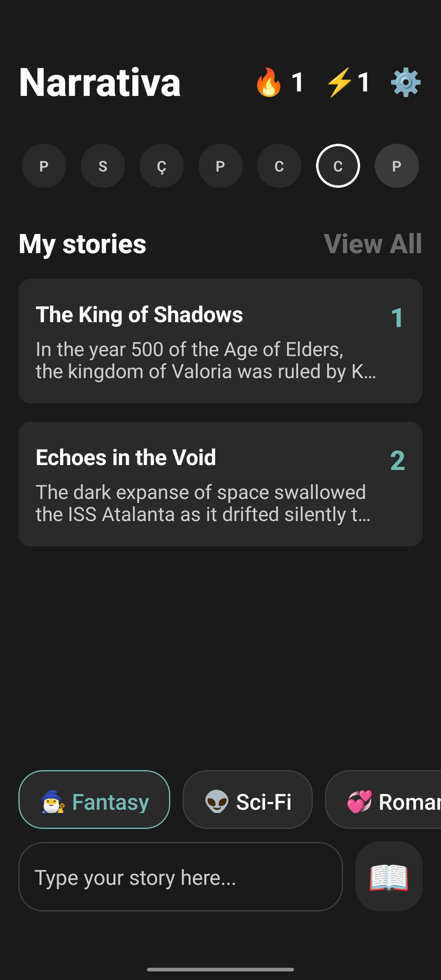
Task: Open View All stories link
Action: pyautogui.click(x=372, y=244)
